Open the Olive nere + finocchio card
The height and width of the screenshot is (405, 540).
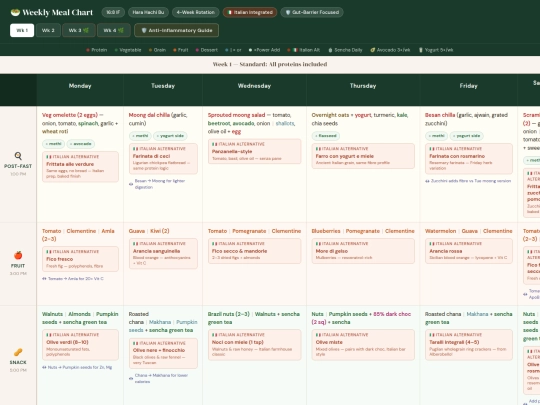click(x=163, y=353)
